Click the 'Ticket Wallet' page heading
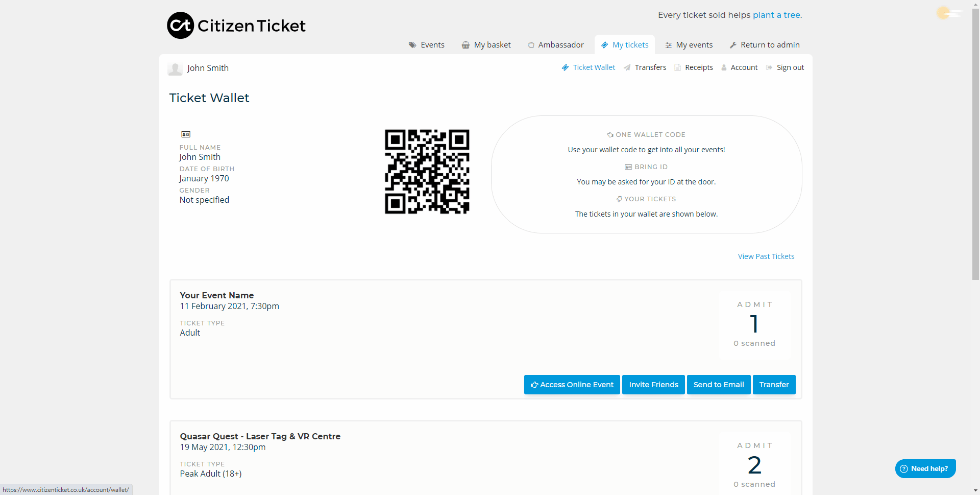This screenshot has height=495, width=980. click(209, 98)
